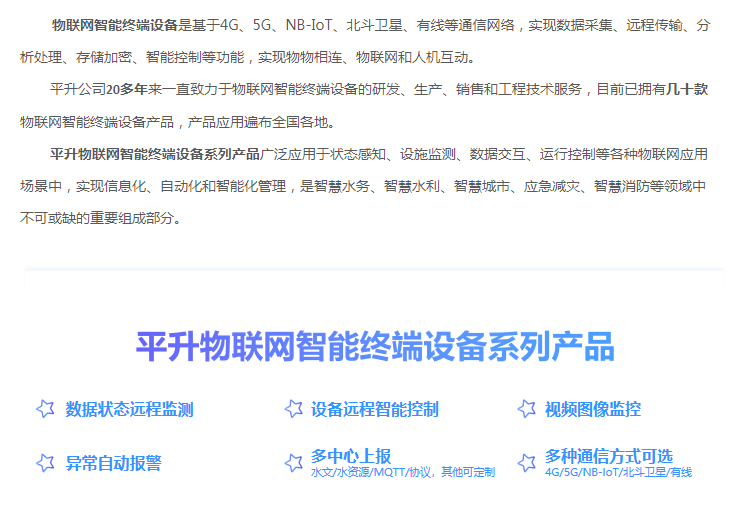Click the bold 物联网智能终端设备 at paragraph start

115,25
